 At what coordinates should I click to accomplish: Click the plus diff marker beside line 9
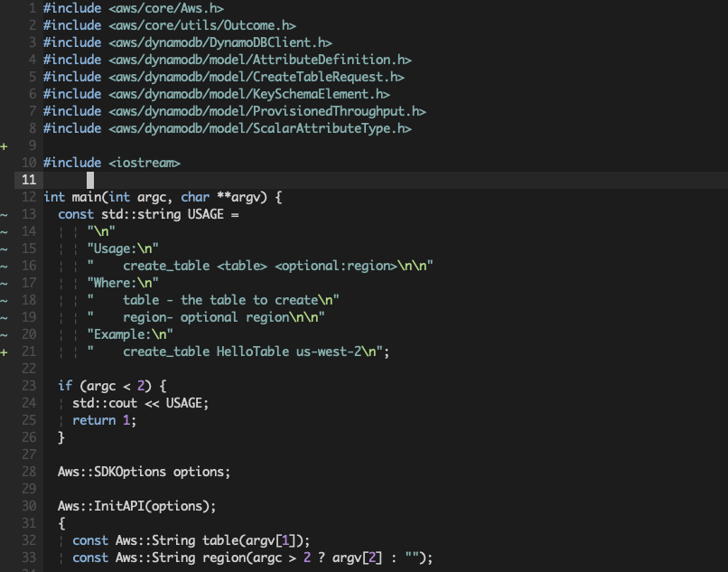(5, 146)
